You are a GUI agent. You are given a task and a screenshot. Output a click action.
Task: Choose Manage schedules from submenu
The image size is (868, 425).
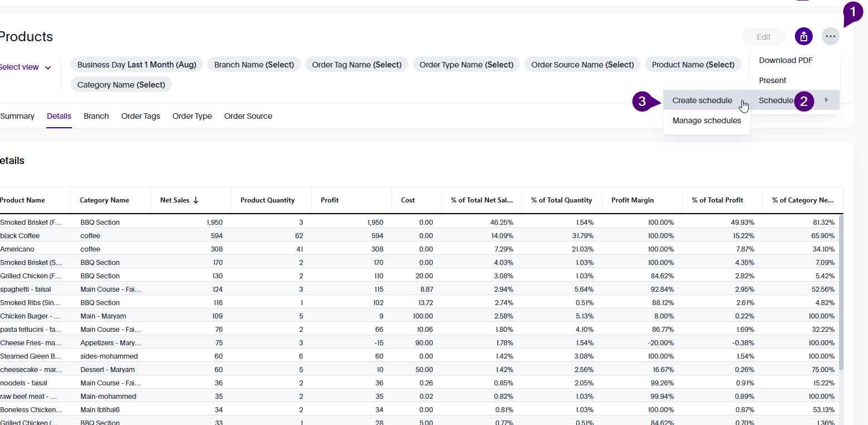706,120
